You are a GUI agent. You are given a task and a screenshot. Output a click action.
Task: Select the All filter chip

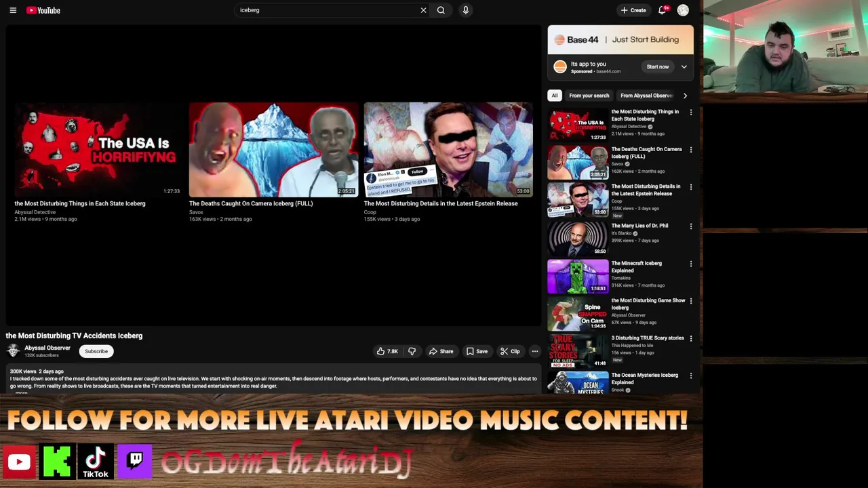(555, 96)
